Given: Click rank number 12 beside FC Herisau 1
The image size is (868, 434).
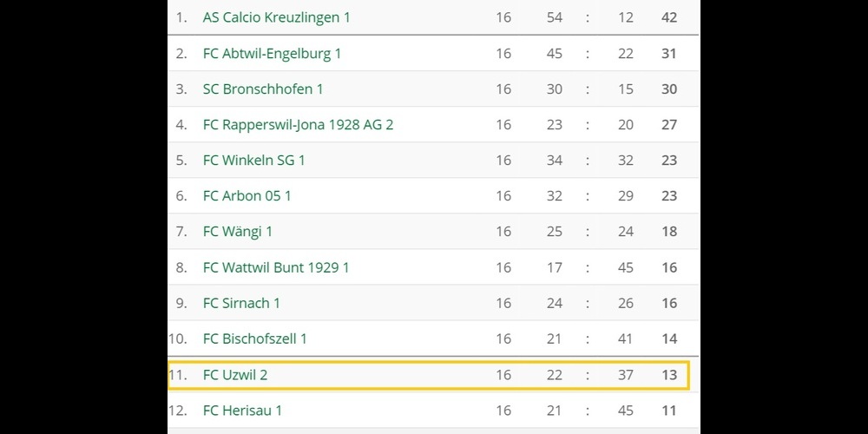Looking at the screenshot, I should (179, 411).
